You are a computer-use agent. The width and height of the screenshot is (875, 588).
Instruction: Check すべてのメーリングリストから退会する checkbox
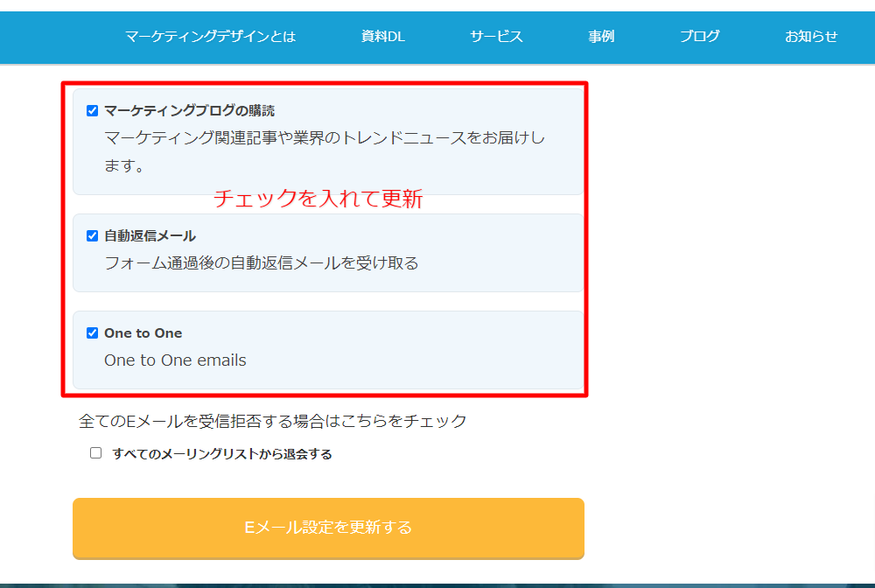(x=96, y=453)
